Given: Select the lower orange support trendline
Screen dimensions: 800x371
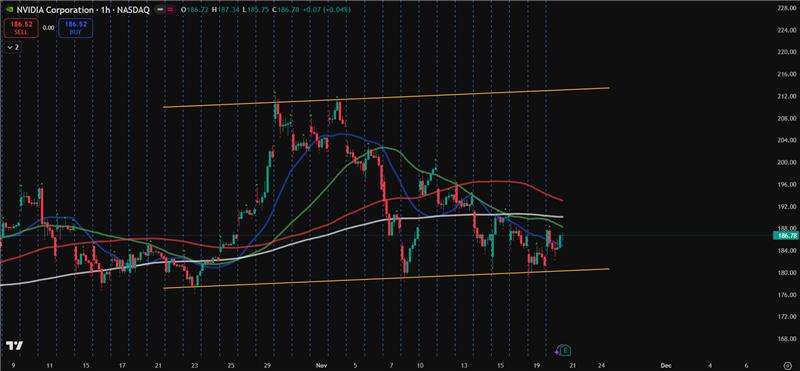Looking at the screenshot, I should [x=386, y=278].
